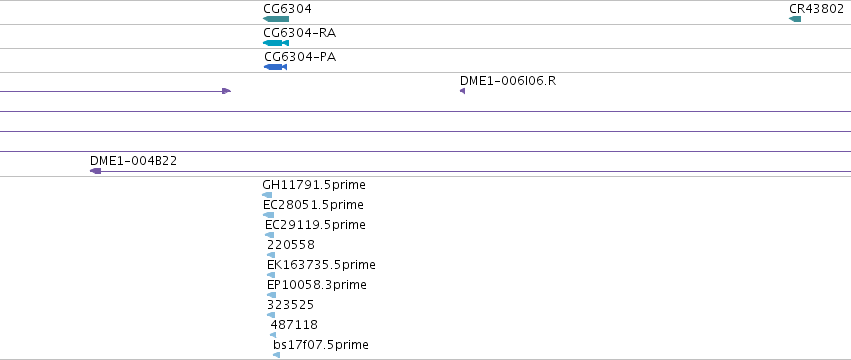The width and height of the screenshot is (851, 360).
Task: Open the CR43802 label link
Action: point(816,9)
